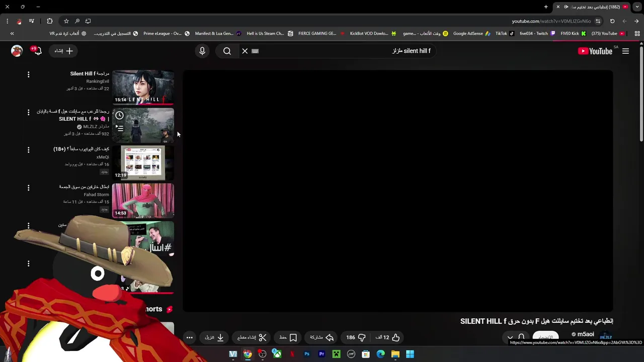The image size is (644, 362).
Task: Expand notification options chevron beside the bell
Action: coord(510,338)
